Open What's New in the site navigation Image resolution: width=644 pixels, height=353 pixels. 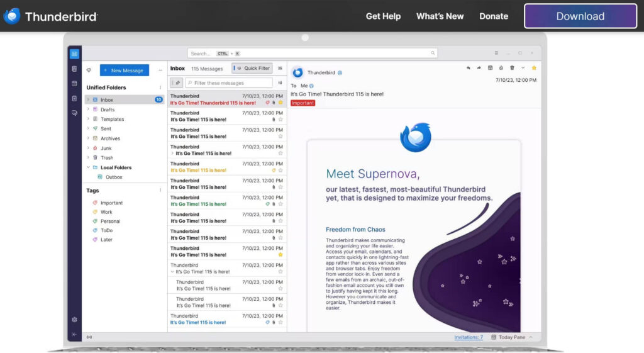click(440, 16)
